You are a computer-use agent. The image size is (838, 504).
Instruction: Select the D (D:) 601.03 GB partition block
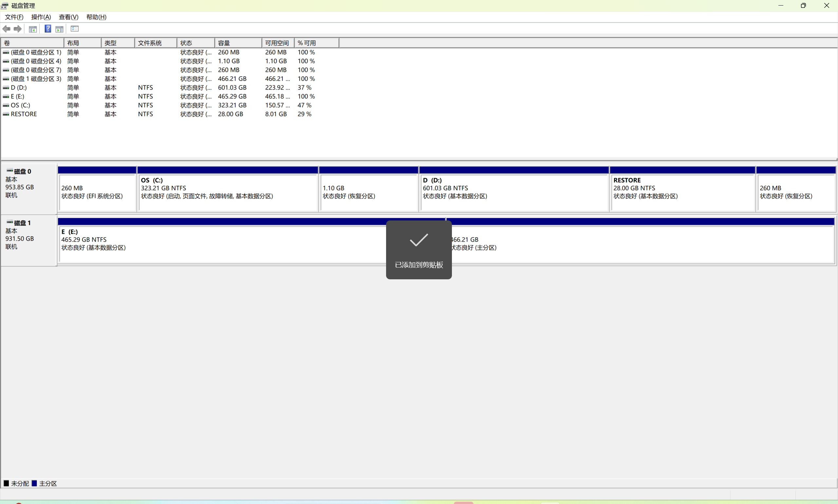(513, 192)
